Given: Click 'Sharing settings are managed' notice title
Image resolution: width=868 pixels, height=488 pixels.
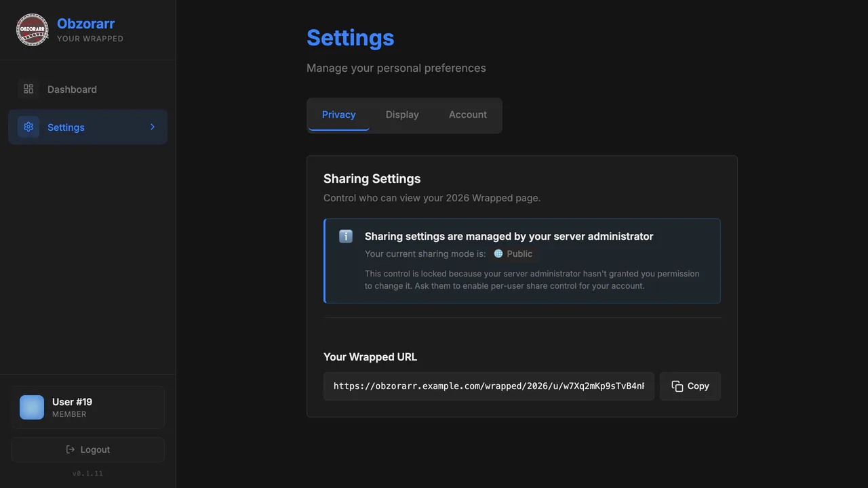Looking at the screenshot, I should (x=509, y=237).
